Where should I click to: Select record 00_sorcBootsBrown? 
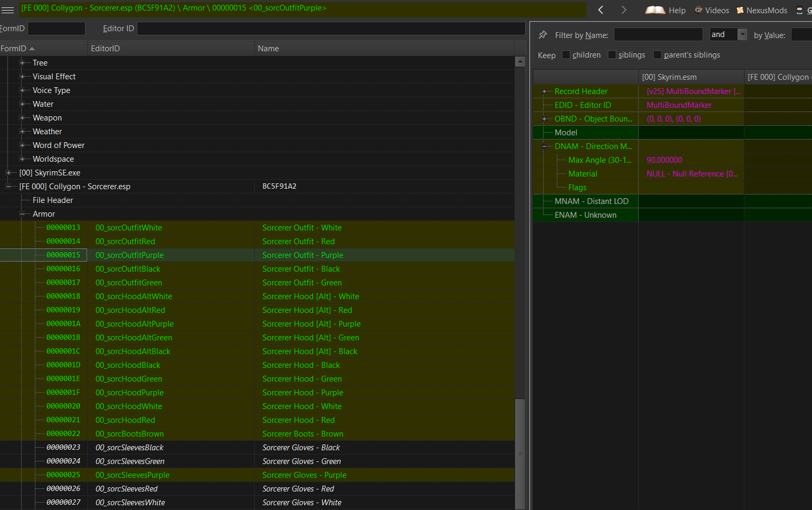(x=257, y=434)
